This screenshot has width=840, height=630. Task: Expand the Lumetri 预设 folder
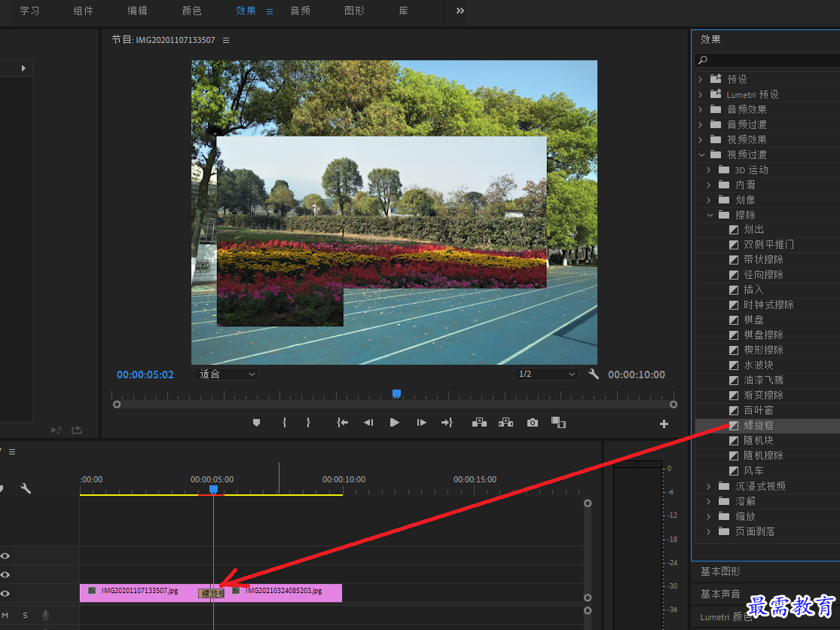701,94
